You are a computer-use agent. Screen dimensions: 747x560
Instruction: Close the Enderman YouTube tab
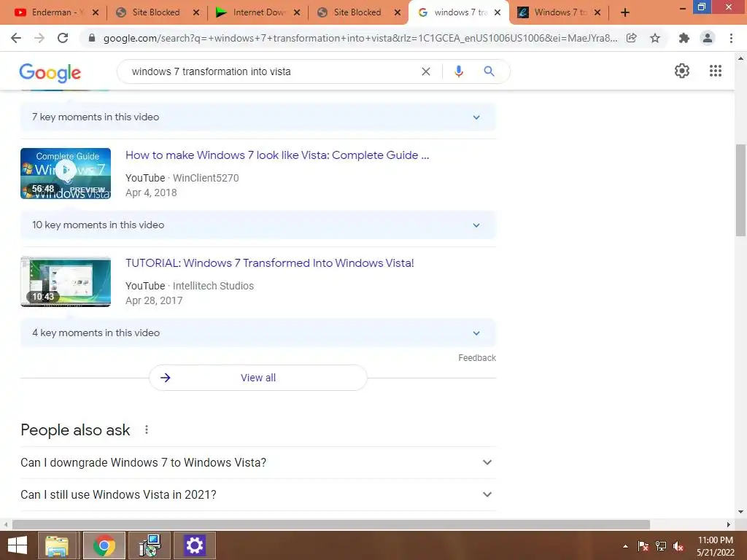point(96,13)
